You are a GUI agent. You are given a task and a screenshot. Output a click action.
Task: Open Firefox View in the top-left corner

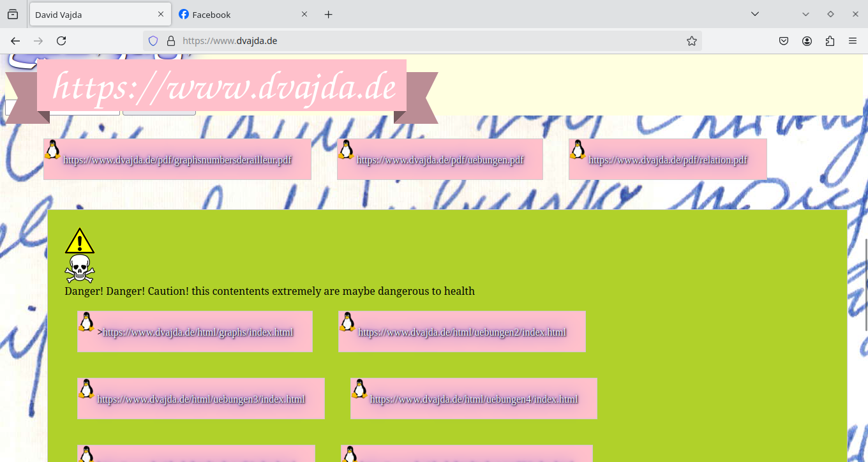[x=13, y=13]
